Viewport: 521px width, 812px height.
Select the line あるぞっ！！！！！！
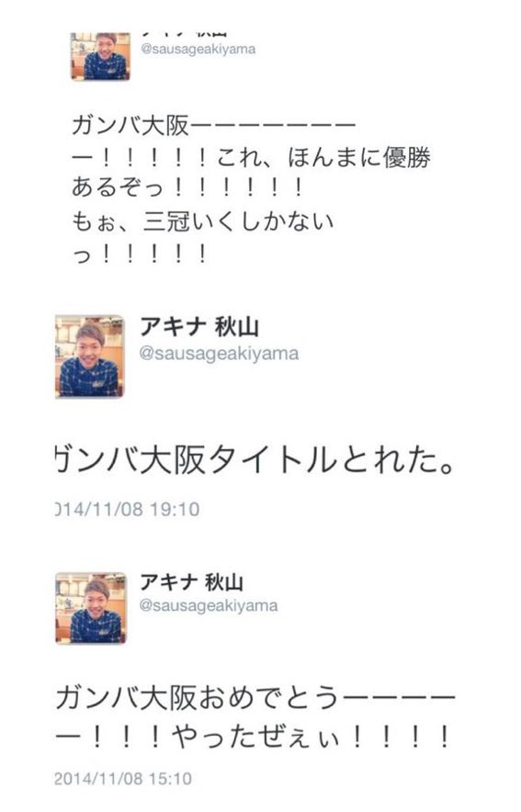coord(187,187)
